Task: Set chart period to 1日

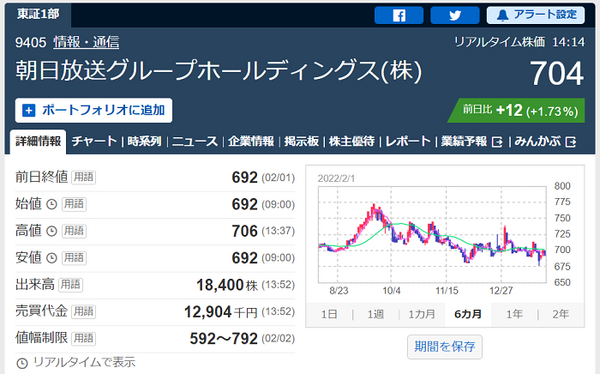Action: point(329,314)
